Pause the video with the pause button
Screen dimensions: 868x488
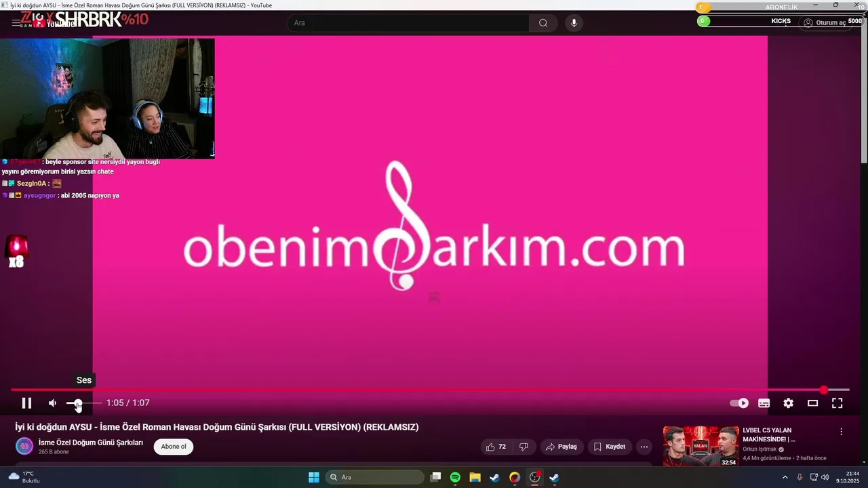[x=26, y=403]
